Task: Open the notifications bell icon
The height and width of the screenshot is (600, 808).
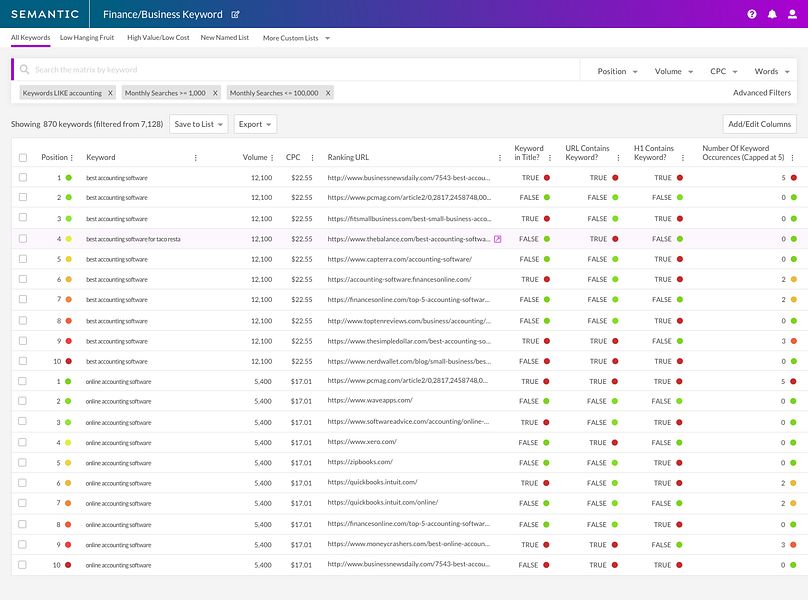Action: click(772, 14)
